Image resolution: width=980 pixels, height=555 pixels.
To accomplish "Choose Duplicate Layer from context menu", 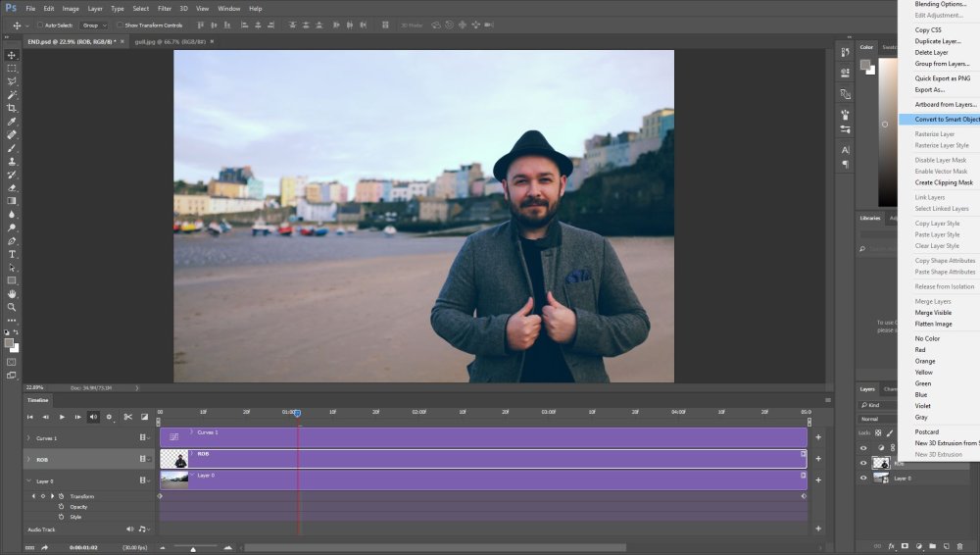I will click(940, 41).
